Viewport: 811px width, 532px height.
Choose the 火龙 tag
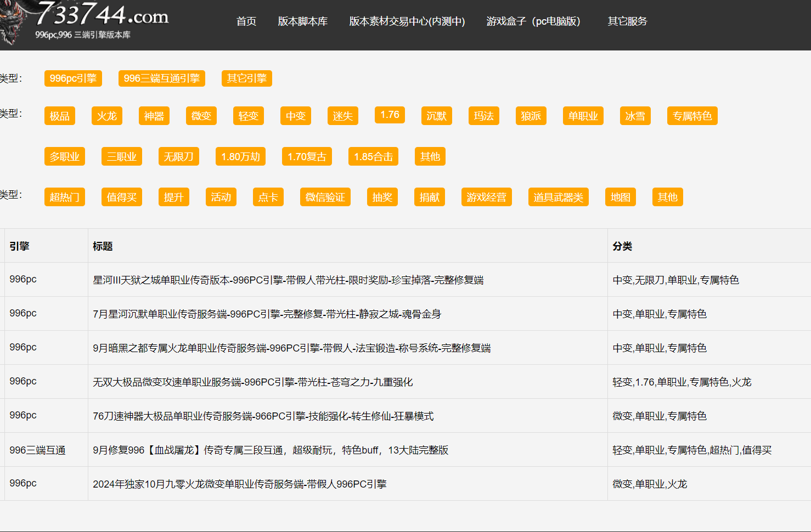pos(107,116)
